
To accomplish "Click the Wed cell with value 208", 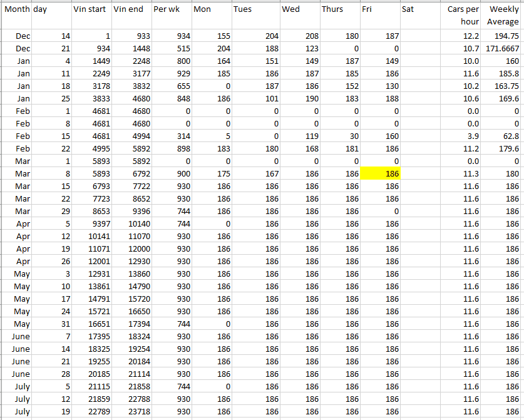I will coord(300,36).
